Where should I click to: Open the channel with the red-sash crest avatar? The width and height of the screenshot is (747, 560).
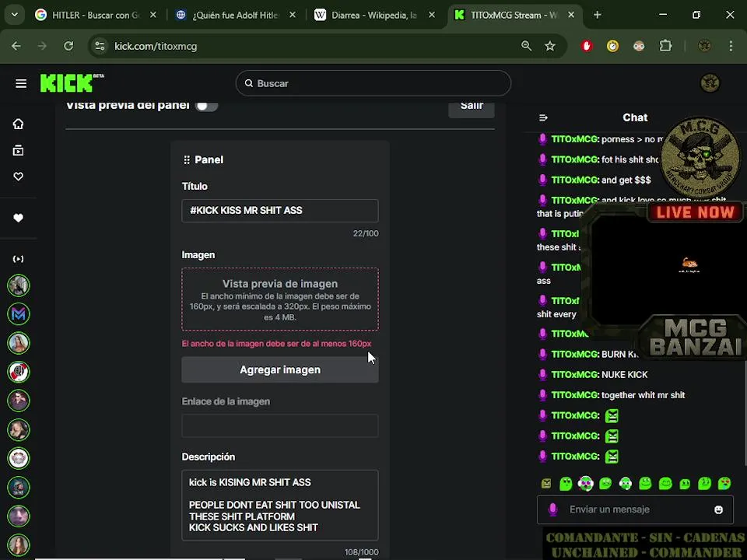[x=19, y=372]
